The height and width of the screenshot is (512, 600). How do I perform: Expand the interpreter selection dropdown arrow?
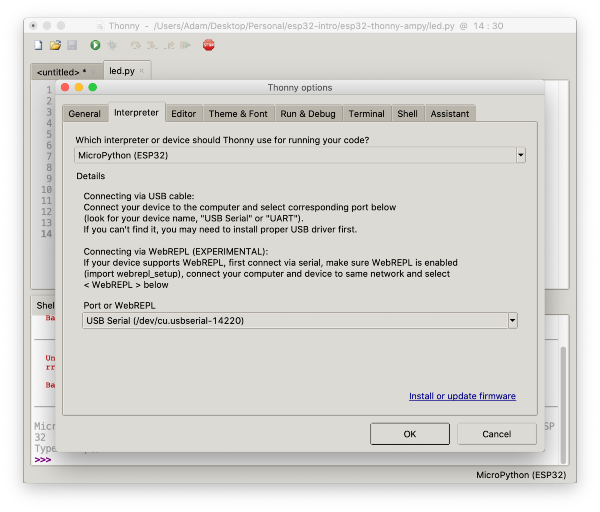coord(520,155)
